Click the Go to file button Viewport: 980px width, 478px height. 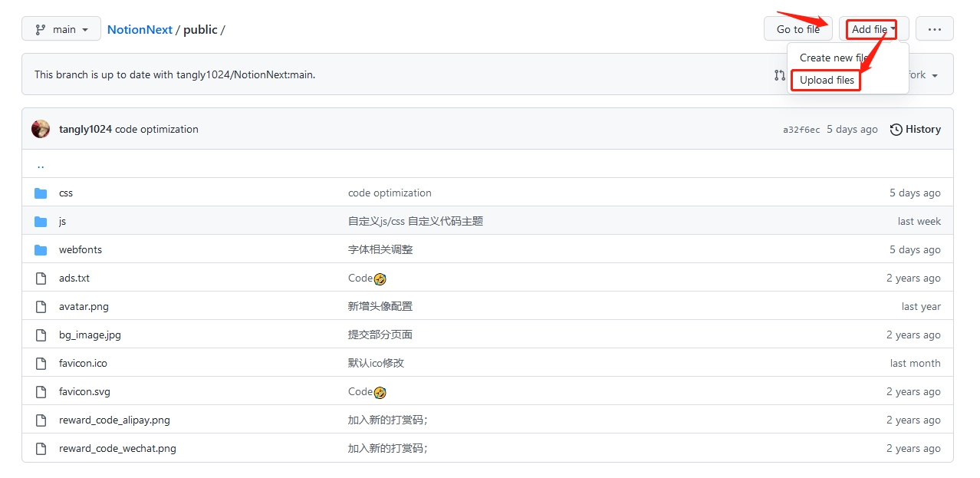point(797,29)
